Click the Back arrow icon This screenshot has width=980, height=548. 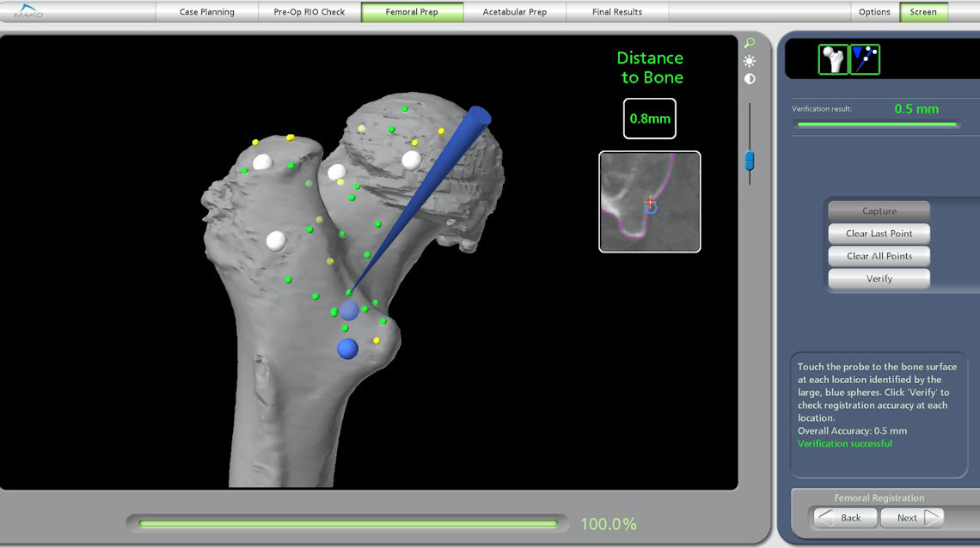(x=825, y=518)
